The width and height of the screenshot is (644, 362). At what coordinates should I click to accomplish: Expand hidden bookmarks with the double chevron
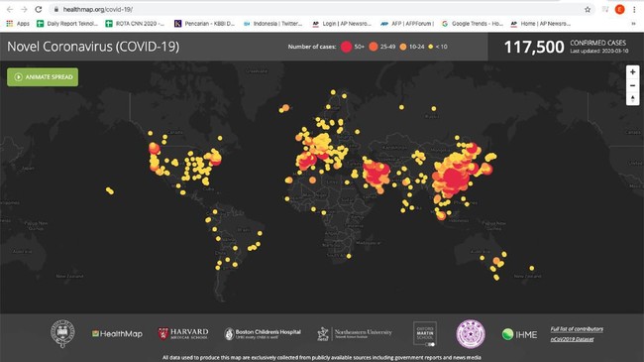click(633, 24)
